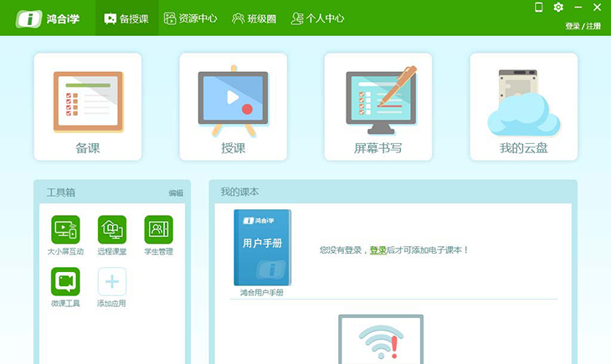Click 登录/注册 in the top right

(583, 26)
